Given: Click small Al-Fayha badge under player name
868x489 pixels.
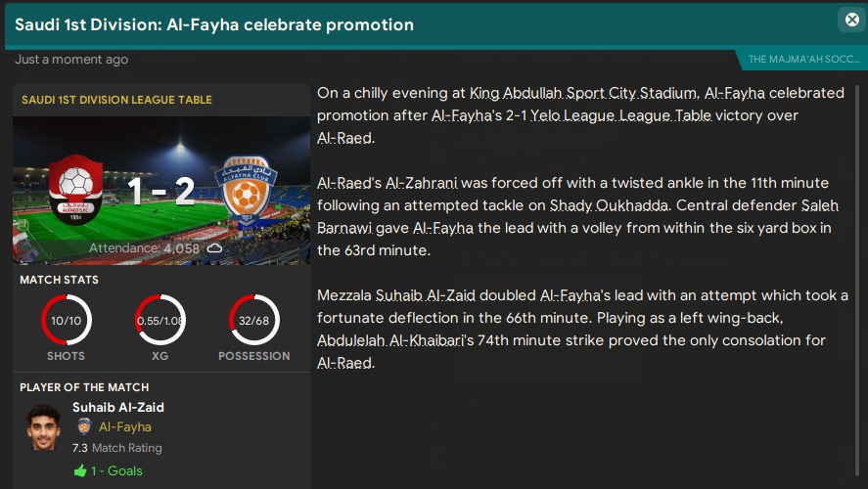Looking at the screenshot, I should [84, 427].
